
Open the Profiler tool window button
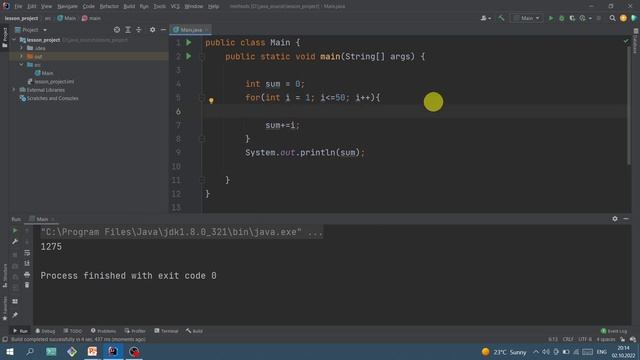(x=135, y=331)
